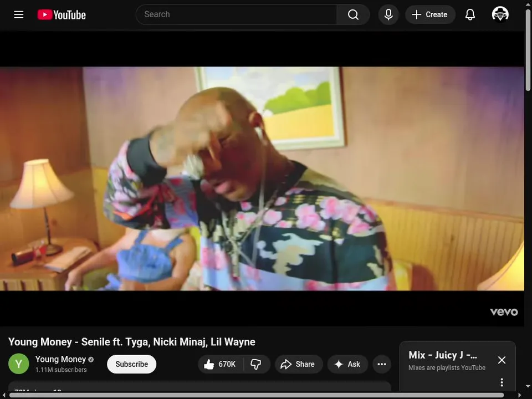Image resolution: width=532 pixels, height=399 pixels.
Task: Open the account avatar menu
Action: [500, 14]
